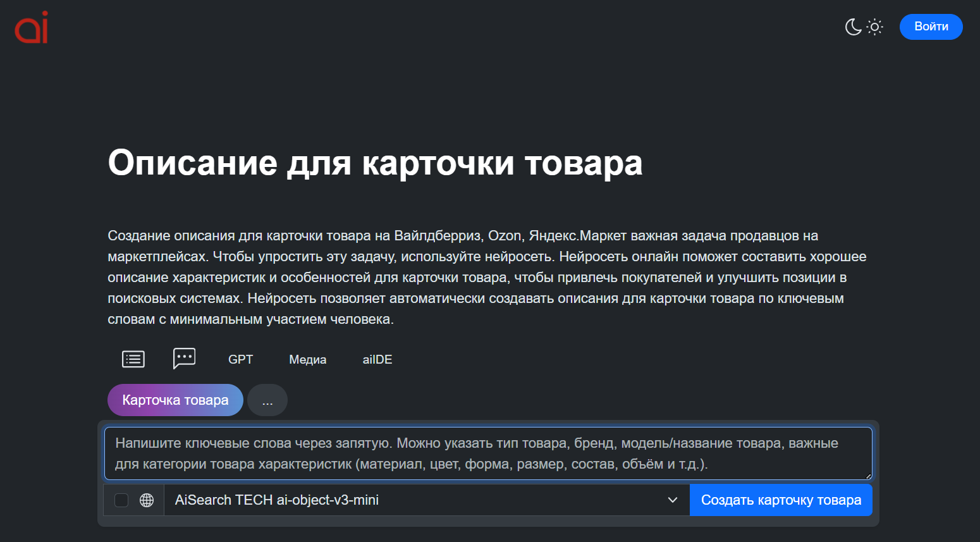This screenshot has width=980, height=542.
Task: Expand more tools with the "..." pill
Action: click(267, 400)
